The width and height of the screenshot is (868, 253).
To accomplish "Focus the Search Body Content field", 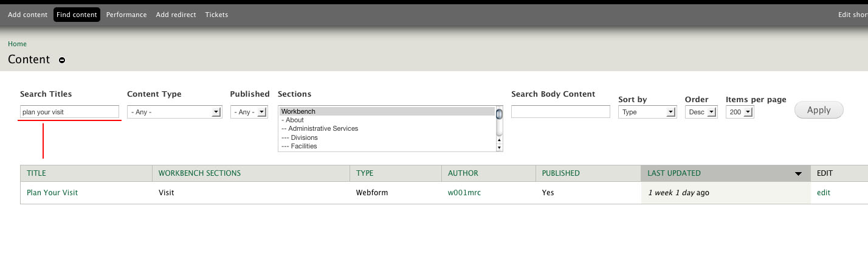I will pyautogui.click(x=560, y=112).
